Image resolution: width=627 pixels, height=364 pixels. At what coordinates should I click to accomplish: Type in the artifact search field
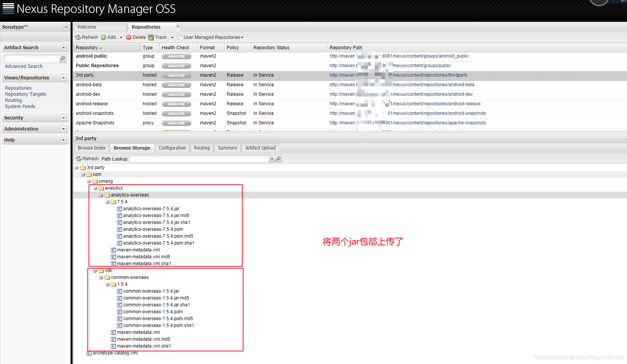point(32,58)
